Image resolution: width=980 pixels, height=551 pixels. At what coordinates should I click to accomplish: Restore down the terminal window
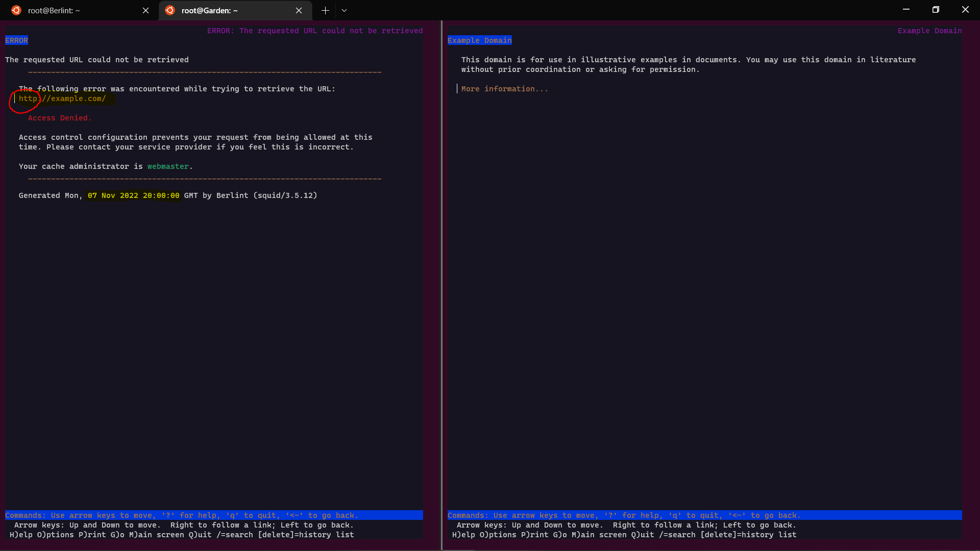point(936,10)
